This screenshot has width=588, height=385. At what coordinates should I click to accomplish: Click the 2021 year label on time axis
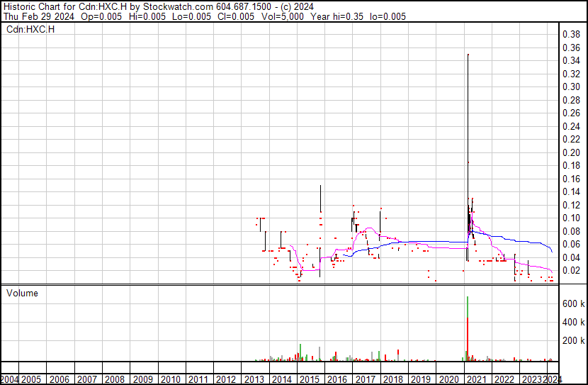[x=477, y=379]
